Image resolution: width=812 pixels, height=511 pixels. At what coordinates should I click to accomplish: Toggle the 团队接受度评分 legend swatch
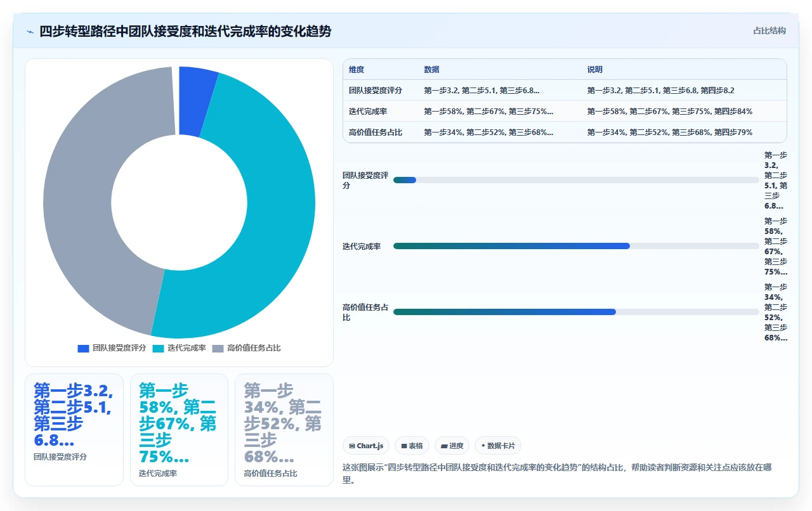83,348
